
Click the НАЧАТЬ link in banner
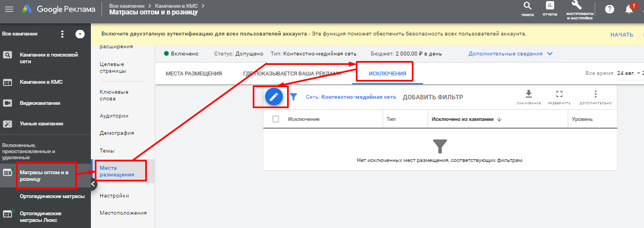pyautogui.click(x=621, y=34)
